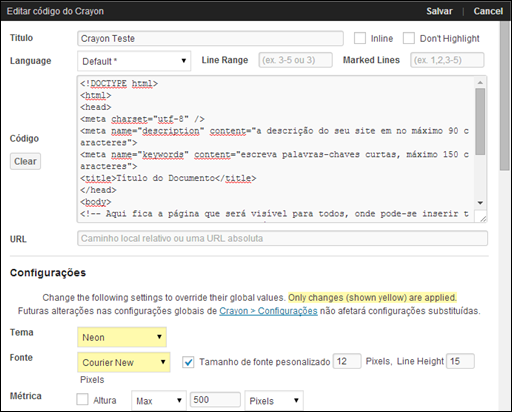Click the code area scroll-down arrow
Image resolution: width=512 pixels, height=412 pixels.
pyautogui.click(x=480, y=203)
